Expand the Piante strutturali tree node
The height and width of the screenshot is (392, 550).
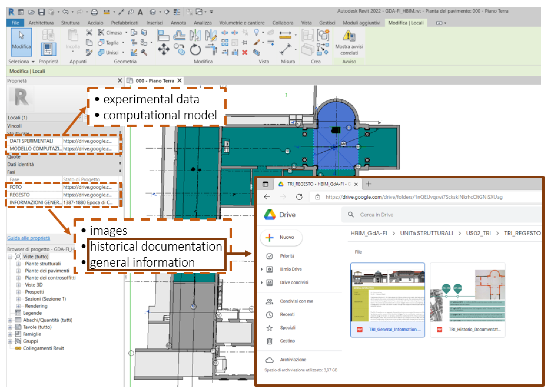18,264
